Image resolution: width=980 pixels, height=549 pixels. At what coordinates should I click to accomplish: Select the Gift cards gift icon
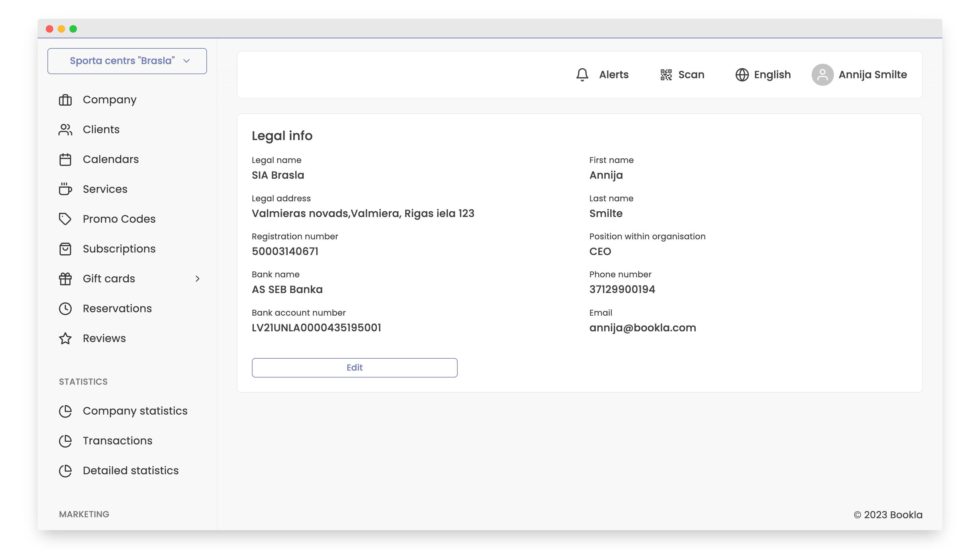coord(65,279)
